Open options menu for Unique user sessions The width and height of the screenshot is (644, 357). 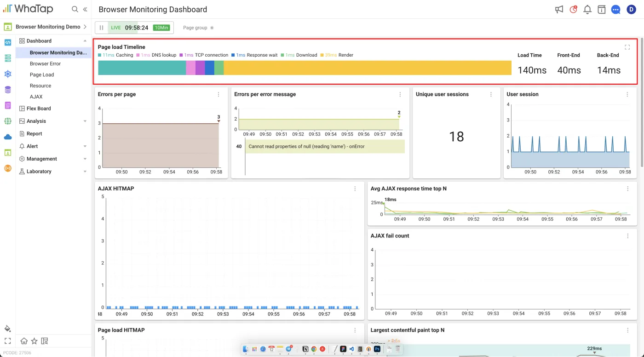click(x=491, y=94)
